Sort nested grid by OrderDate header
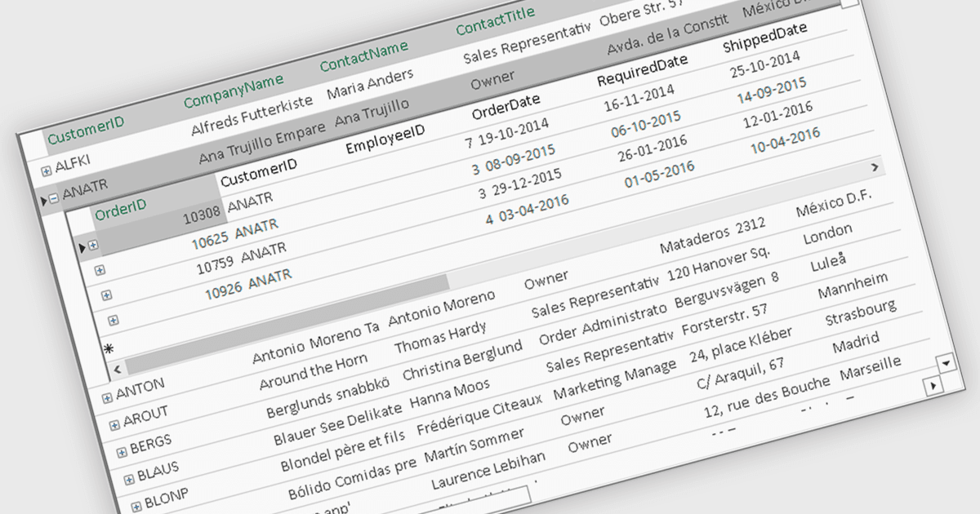This screenshot has height=514, width=980. 506,108
